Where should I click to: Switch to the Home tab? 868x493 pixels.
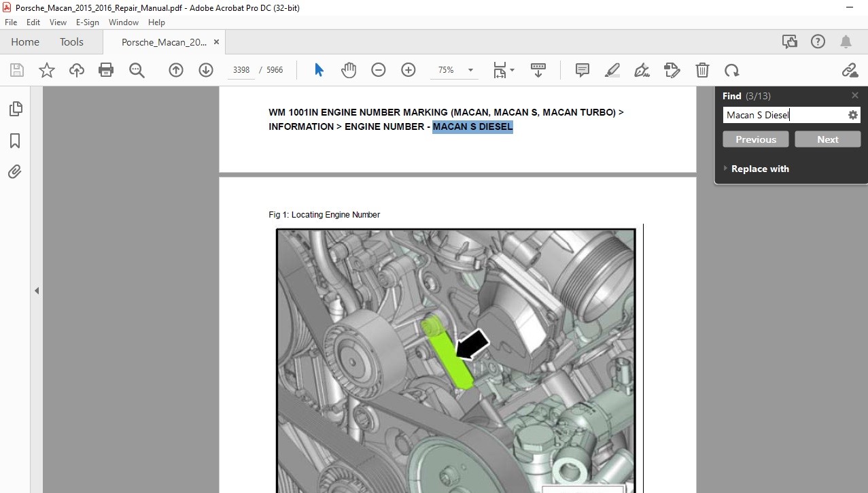pos(25,42)
